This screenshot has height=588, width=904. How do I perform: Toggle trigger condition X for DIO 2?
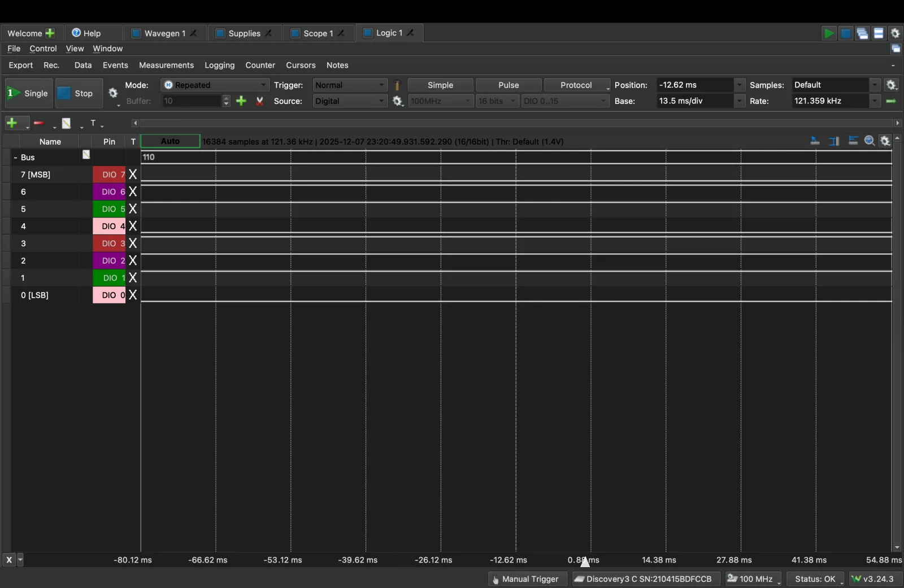(133, 261)
